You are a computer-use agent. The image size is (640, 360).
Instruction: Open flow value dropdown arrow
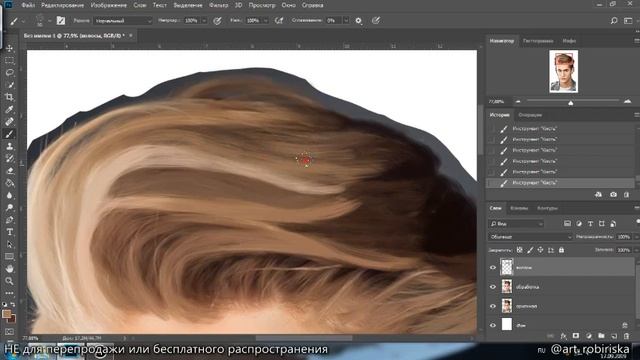(x=265, y=20)
